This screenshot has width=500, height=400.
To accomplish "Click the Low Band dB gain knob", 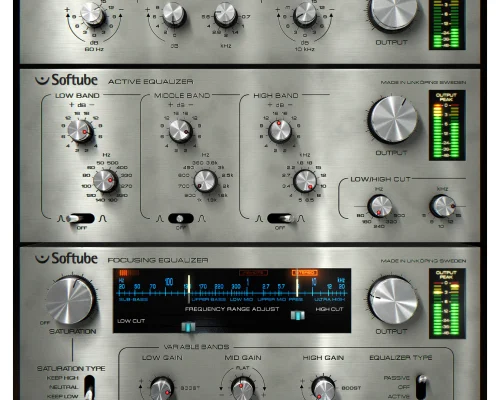I will coord(80,131).
